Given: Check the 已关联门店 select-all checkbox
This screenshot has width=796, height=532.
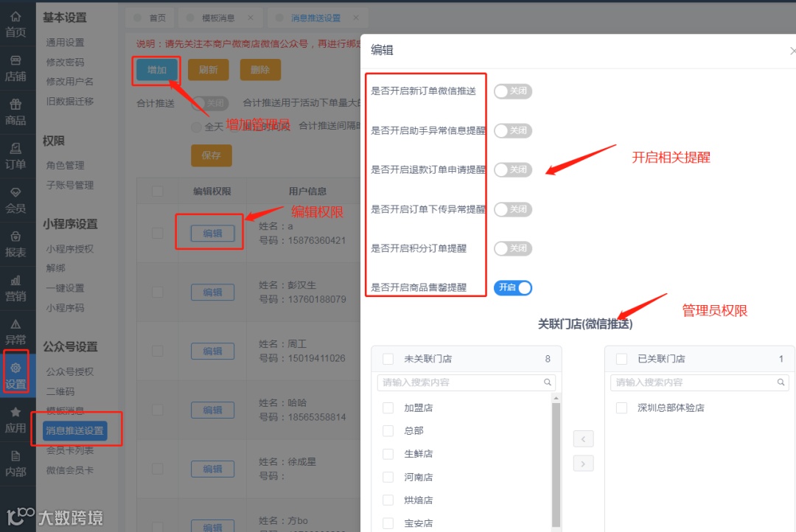Looking at the screenshot, I should [621, 359].
